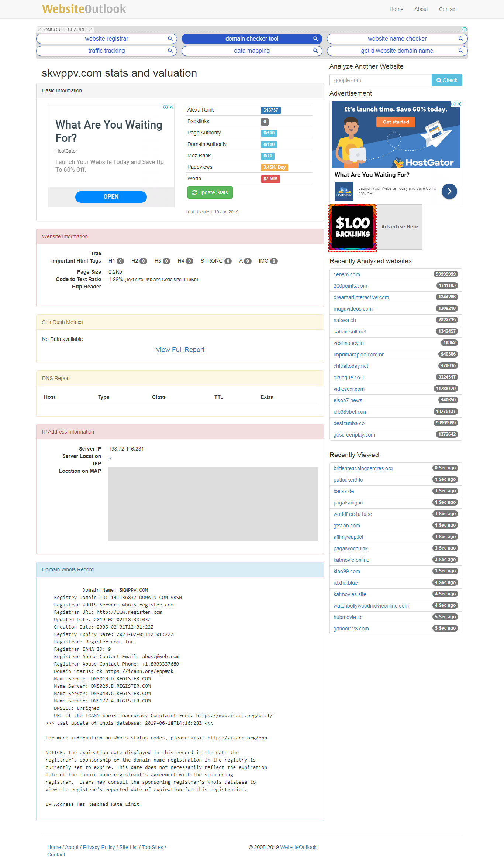Open imprimarapido.com.br link
Viewport: 504px width, 862px height.
click(x=359, y=355)
